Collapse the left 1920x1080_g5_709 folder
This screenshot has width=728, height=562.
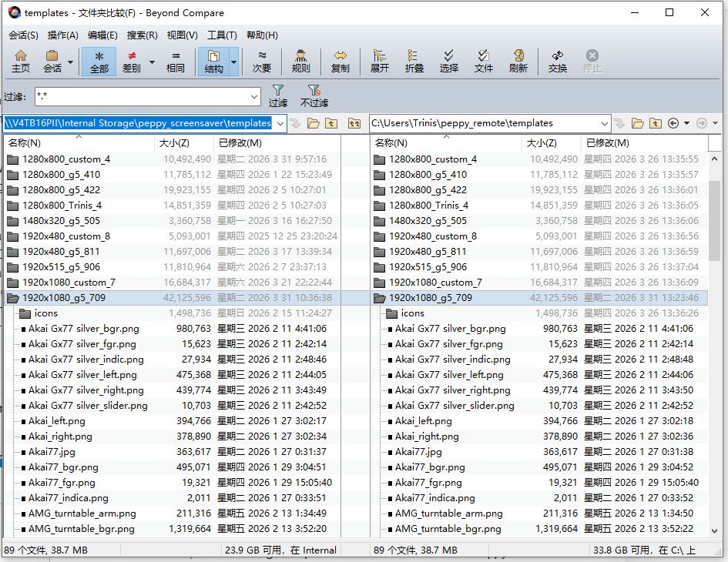(x=12, y=298)
